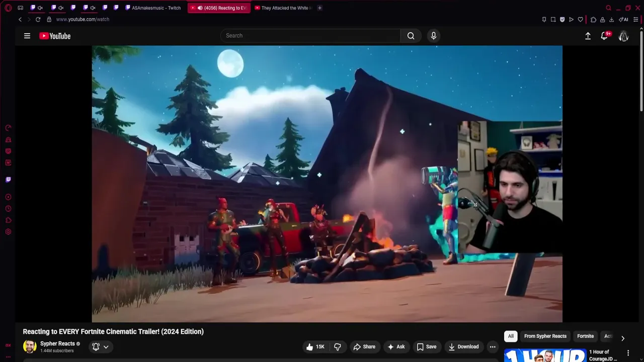Save video to playlist
The width and height of the screenshot is (644, 362).
[x=427, y=346]
